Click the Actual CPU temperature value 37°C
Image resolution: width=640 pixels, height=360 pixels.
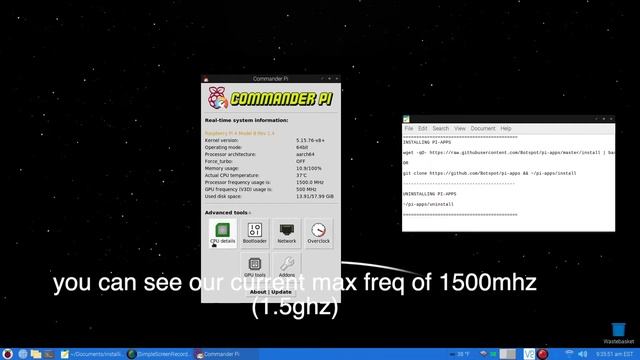click(301, 176)
